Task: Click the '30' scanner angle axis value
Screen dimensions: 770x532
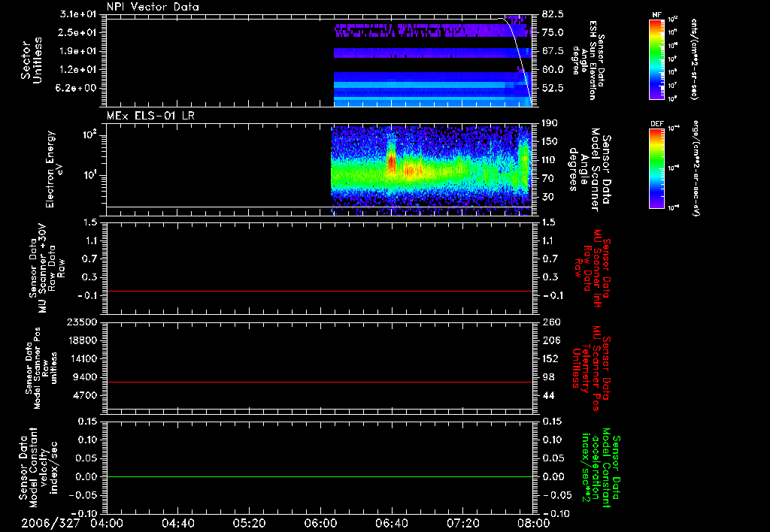Action: point(548,198)
